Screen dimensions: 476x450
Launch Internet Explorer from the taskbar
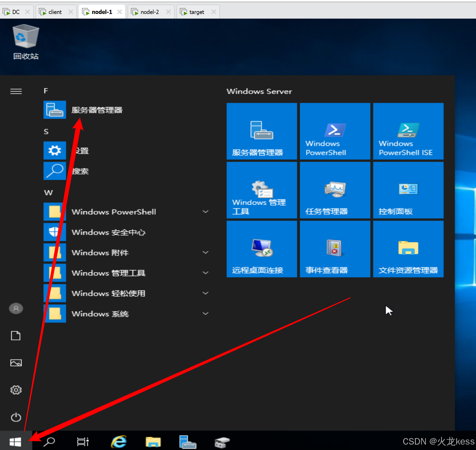(x=119, y=442)
